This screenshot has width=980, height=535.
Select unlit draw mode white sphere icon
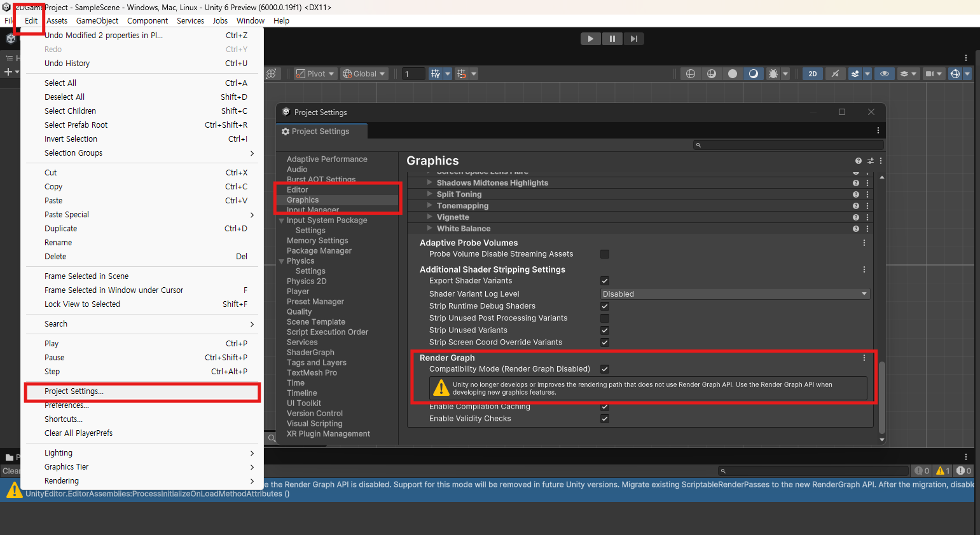(733, 74)
